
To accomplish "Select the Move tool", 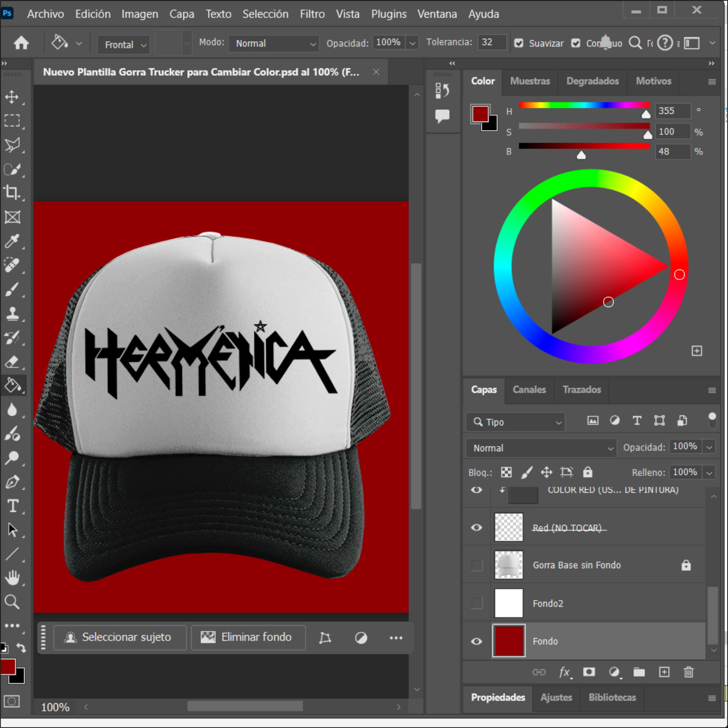I will click(x=12, y=97).
